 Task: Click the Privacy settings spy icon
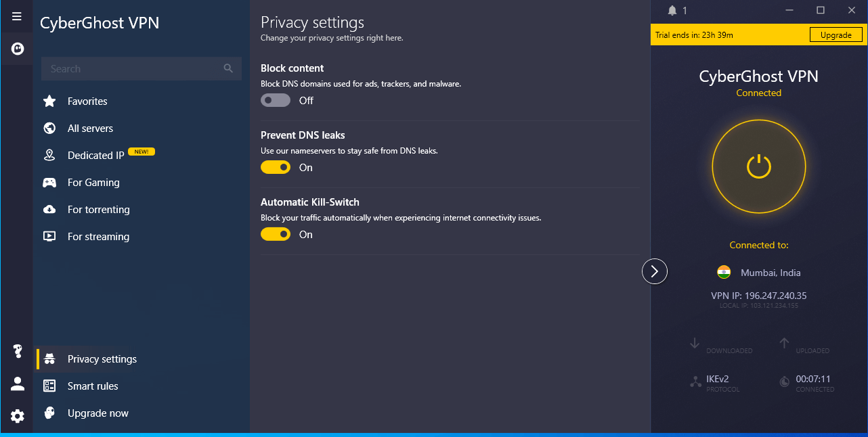(49, 359)
